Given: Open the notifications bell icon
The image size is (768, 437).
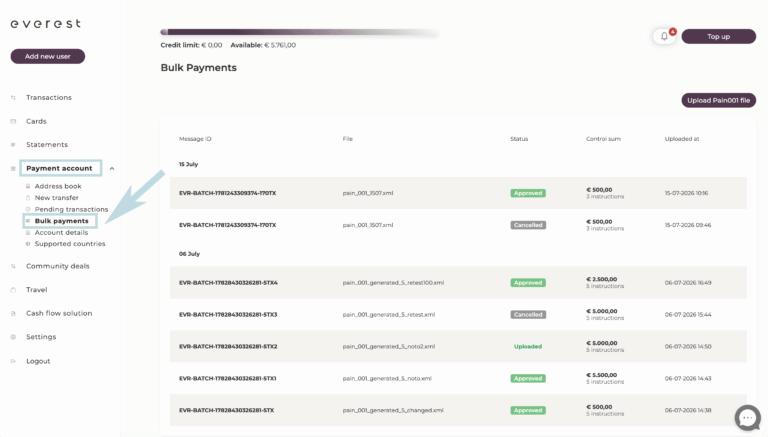Looking at the screenshot, I should [x=664, y=36].
